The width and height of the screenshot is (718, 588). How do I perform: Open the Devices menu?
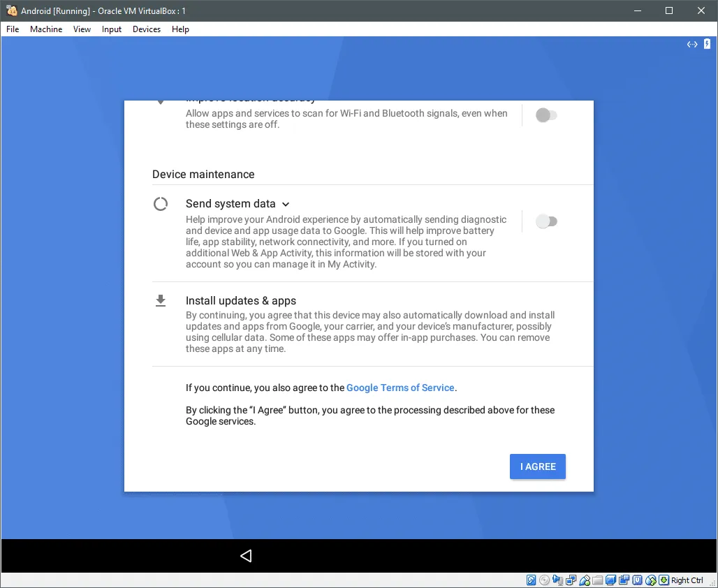tap(147, 29)
